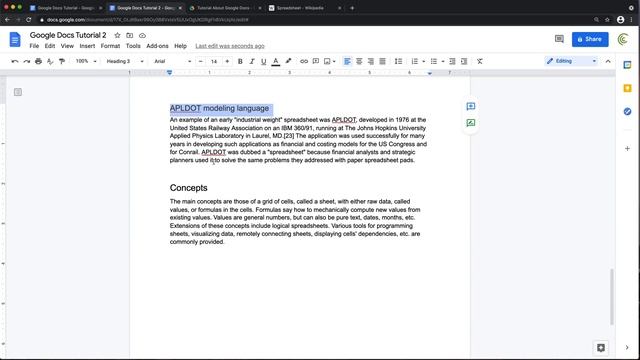Open the Add-ons menu

point(157,46)
